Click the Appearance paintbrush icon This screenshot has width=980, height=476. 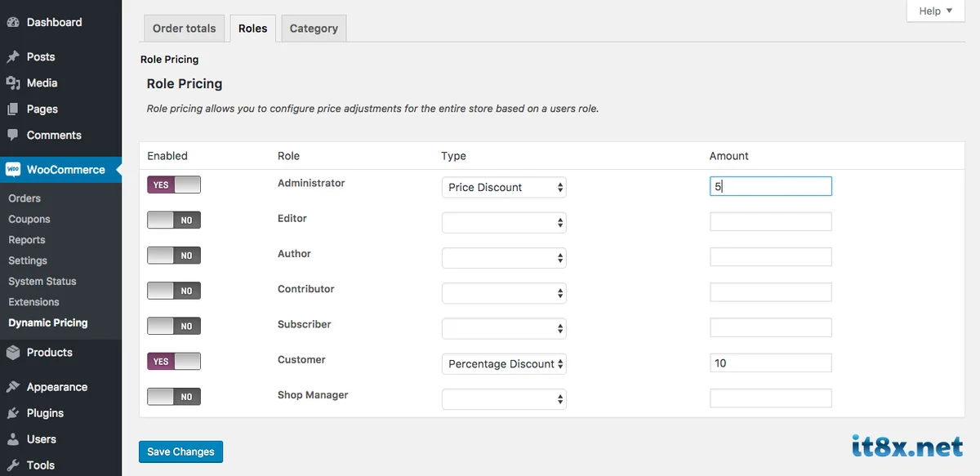pos(13,387)
